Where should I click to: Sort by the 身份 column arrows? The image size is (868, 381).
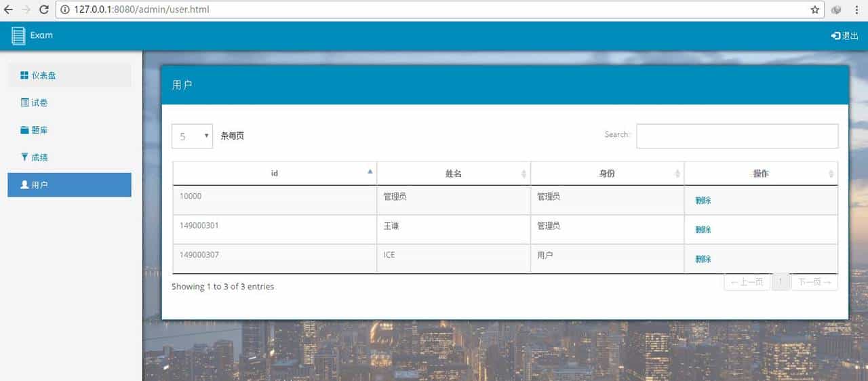coord(677,174)
